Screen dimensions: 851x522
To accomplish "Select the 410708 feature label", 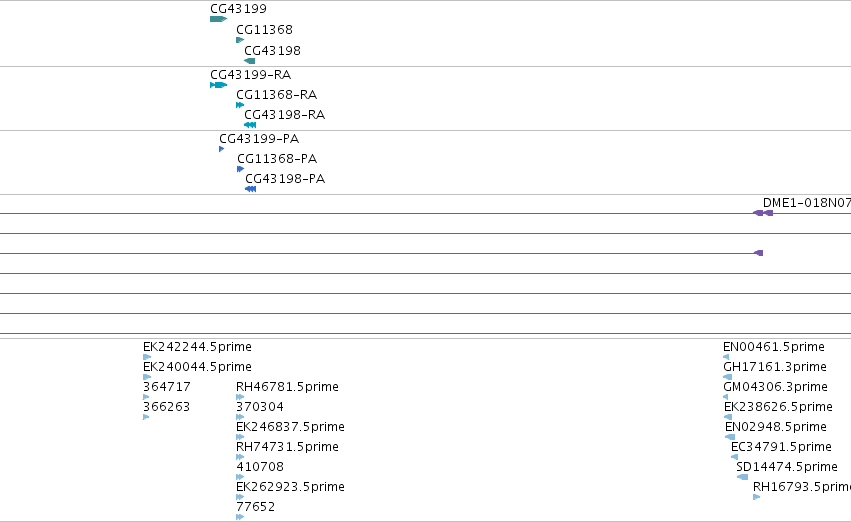I will point(260,466).
